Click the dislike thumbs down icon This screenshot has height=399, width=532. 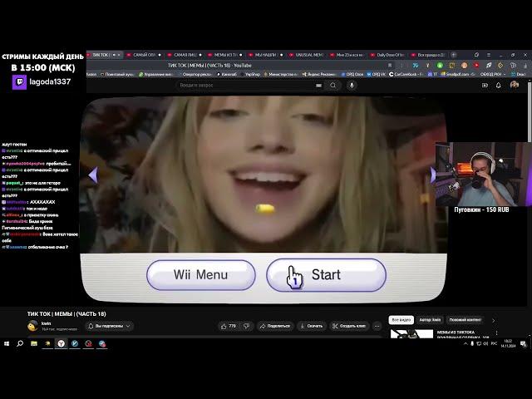coord(247,326)
